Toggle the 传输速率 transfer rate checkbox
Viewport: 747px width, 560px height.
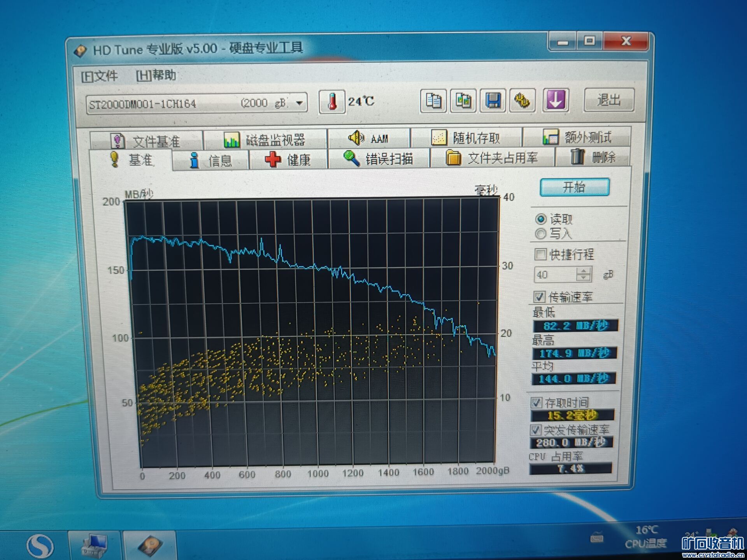539,297
